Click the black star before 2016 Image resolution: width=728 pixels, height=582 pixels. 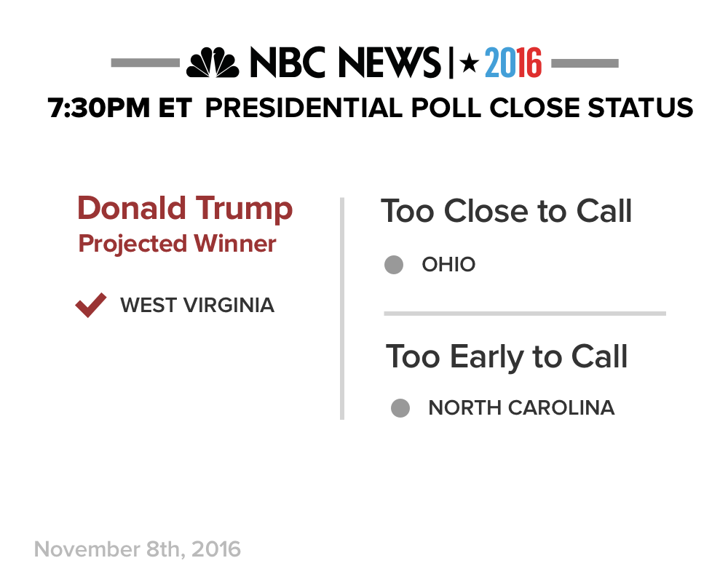coord(470,63)
